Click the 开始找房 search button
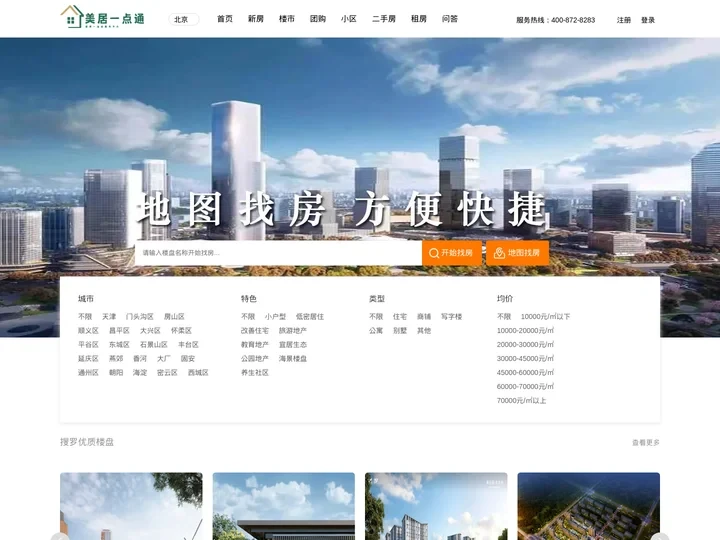This screenshot has height=540, width=720. tap(452, 253)
